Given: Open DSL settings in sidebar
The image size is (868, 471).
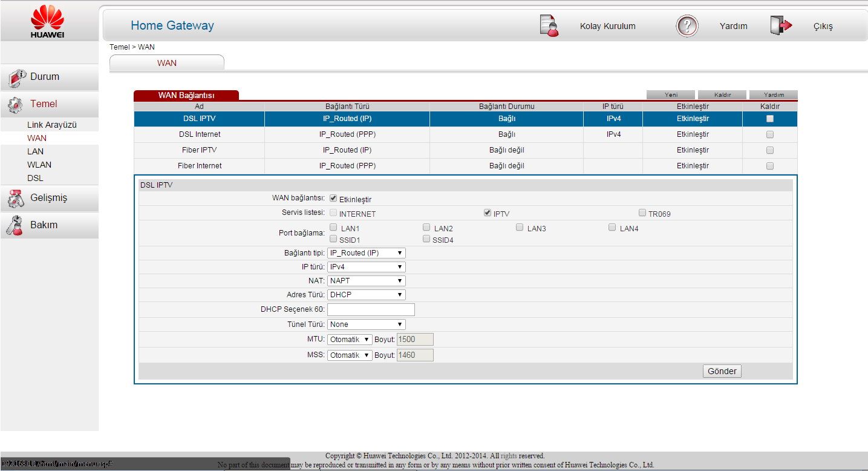Looking at the screenshot, I should [x=35, y=178].
